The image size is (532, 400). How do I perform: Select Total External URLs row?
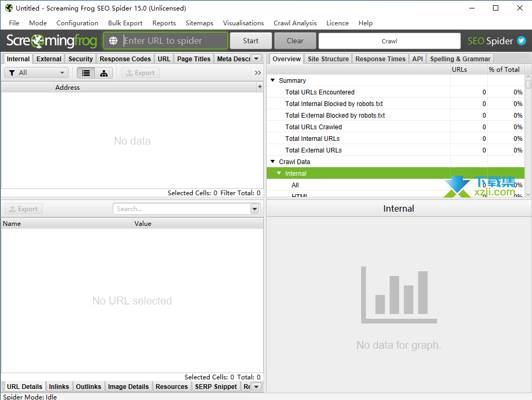(395, 150)
